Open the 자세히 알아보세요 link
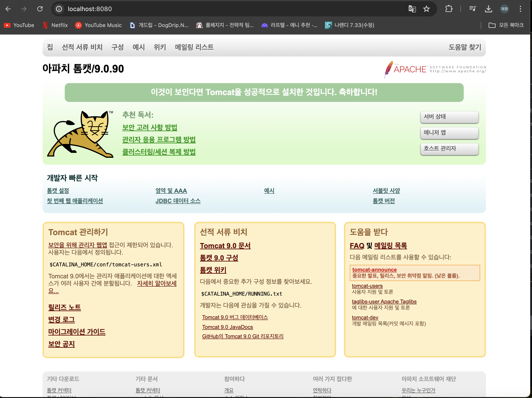This screenshot has width=532, height=398. coord(157,283)
